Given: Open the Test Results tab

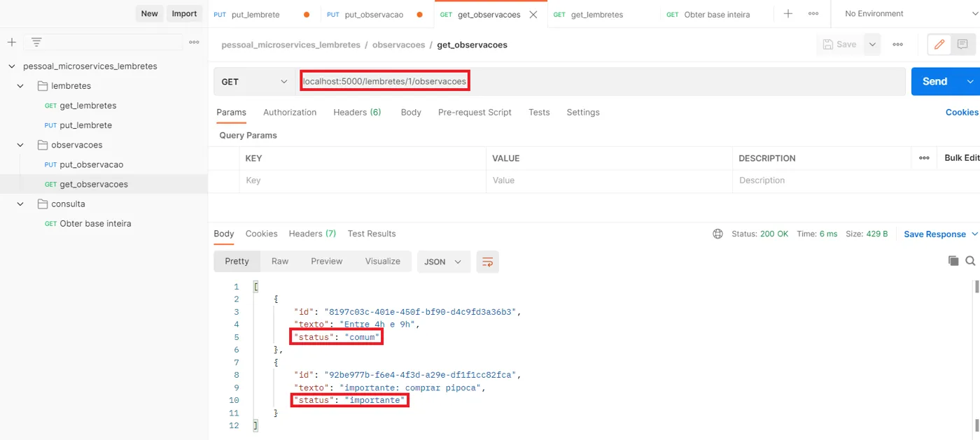Looking at the screenshot, I should click(x=372, y=234).
